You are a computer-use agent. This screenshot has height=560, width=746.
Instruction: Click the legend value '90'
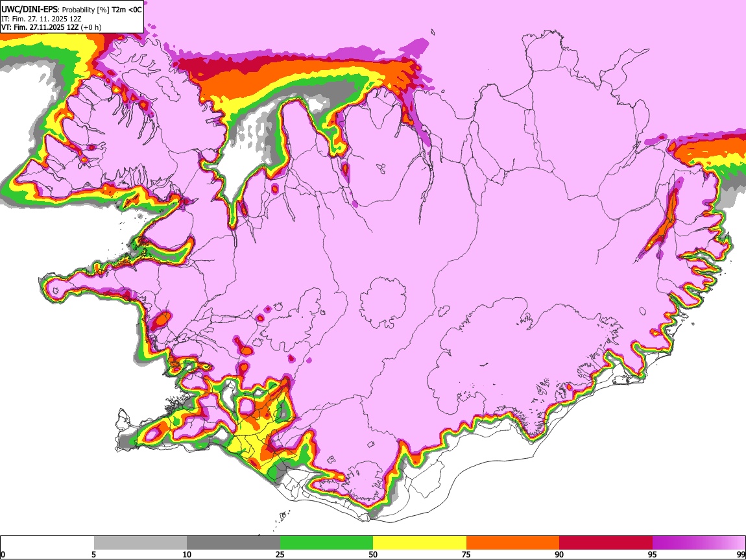pos(559,554)
